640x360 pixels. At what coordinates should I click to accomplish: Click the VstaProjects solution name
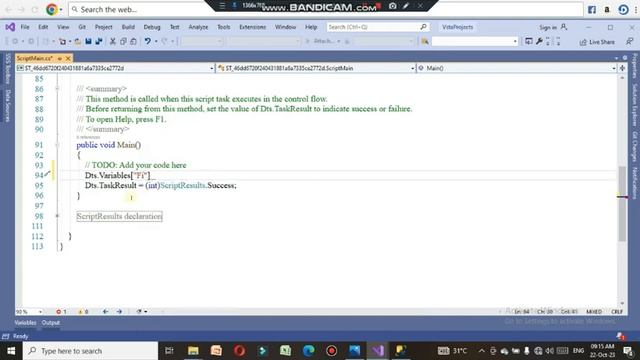click(x=458, y=27)
